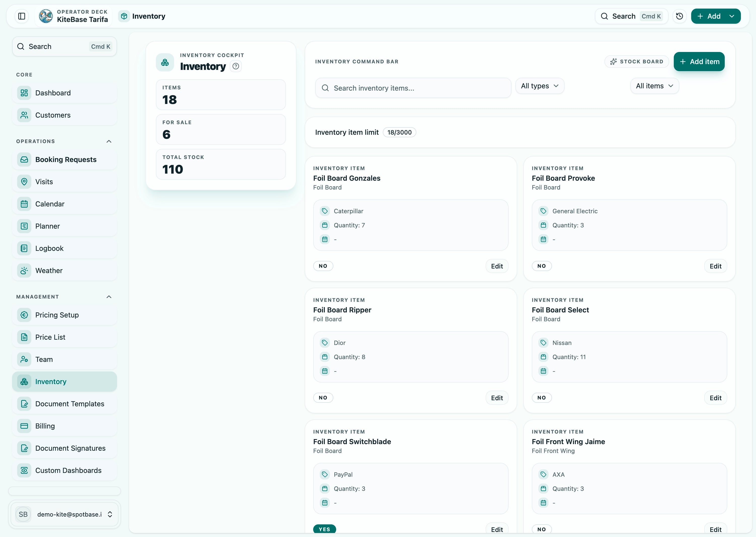Click the history icon near the Add button

(x=679, y=16)
